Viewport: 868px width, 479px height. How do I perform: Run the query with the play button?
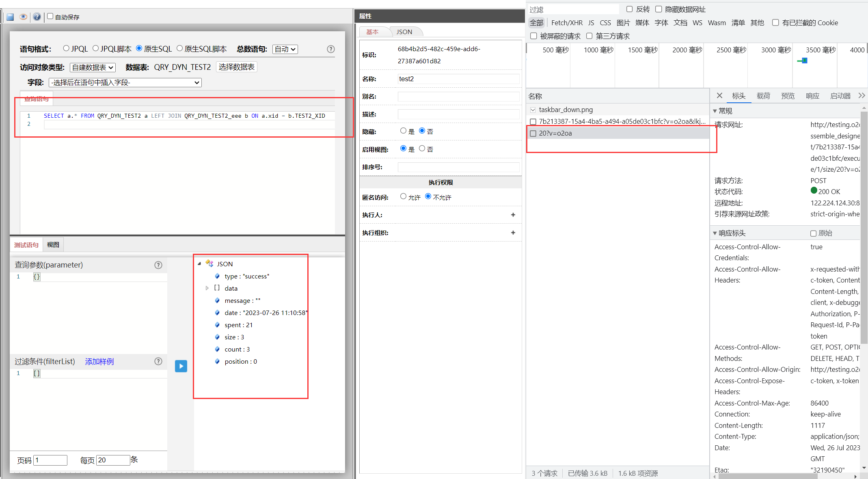tap(181, 366)
